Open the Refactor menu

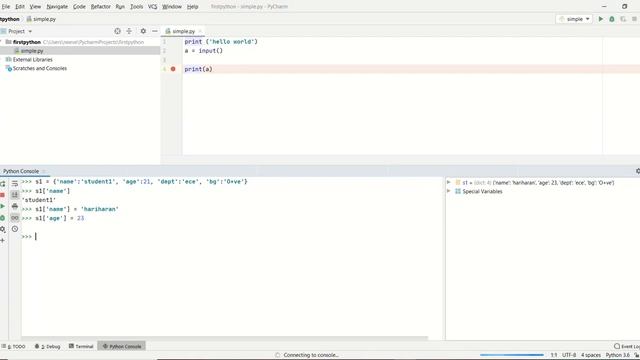point(100,7)
